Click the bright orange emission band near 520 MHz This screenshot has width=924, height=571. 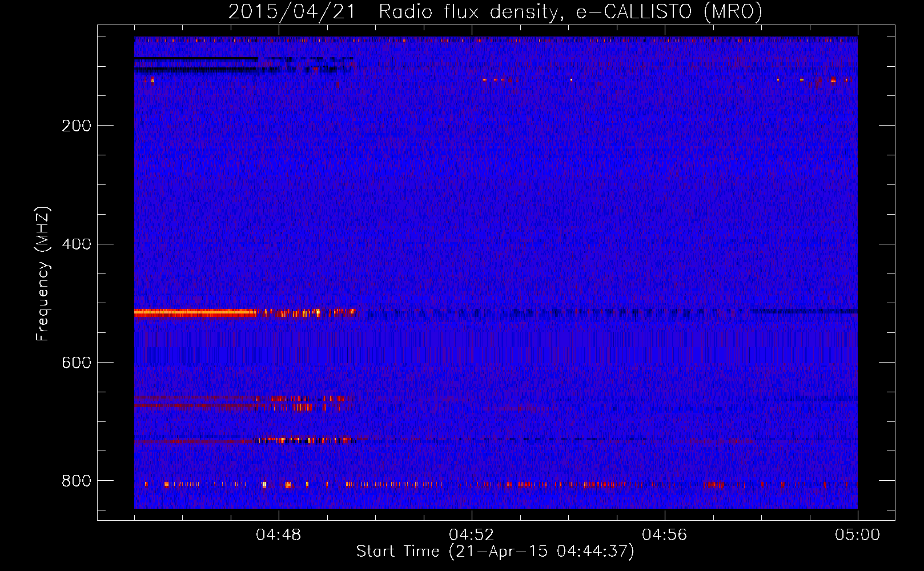[195, 313]
